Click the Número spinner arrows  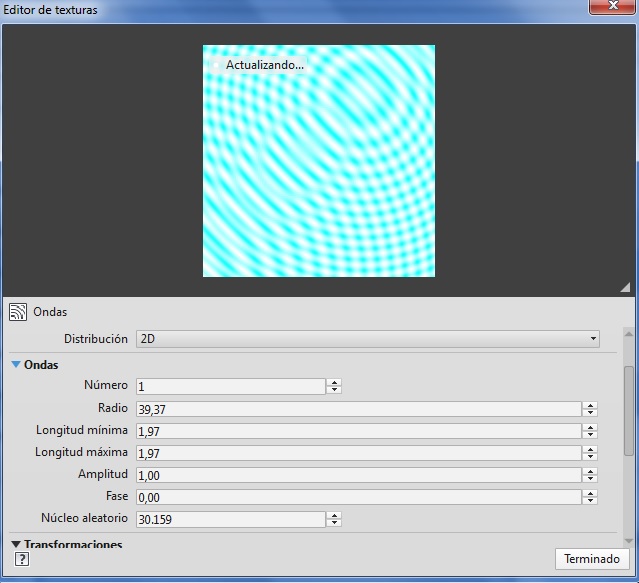(x=334, y=387)
